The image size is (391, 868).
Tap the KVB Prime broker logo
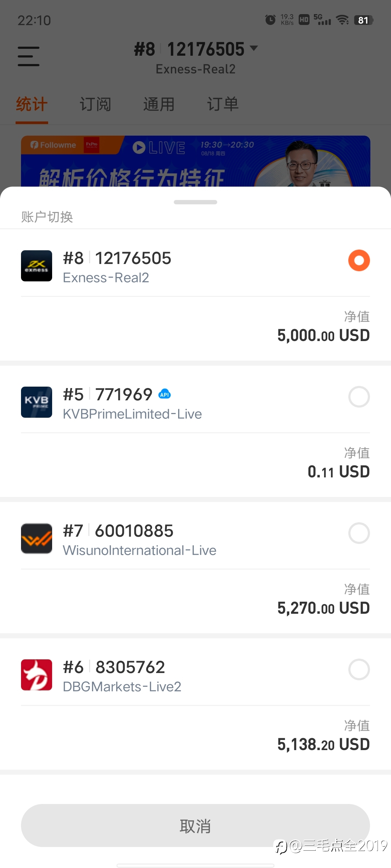tap(37, 402)
